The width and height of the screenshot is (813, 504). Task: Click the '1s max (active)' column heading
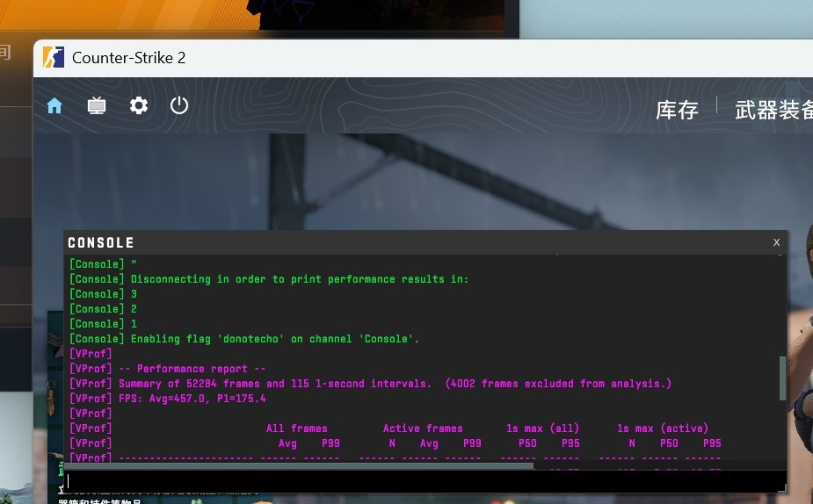(662, 428)
